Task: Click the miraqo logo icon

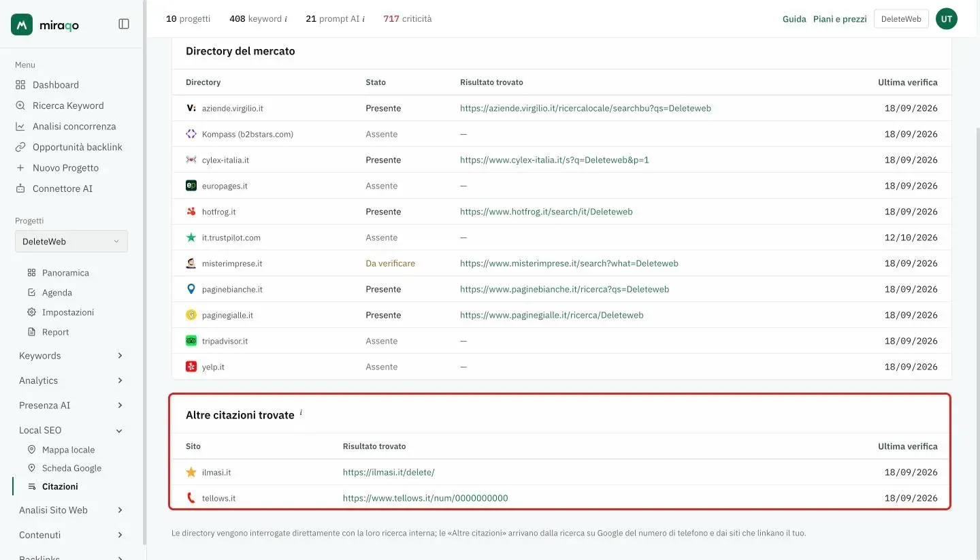Action: coord(22,24)
